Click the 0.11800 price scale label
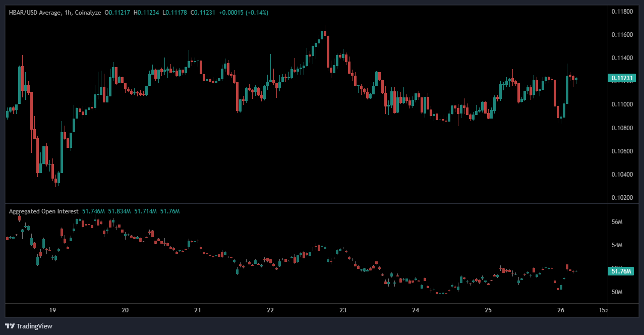Viewport: 644px width, 335px height. pyautogui.click(x=622, y=12)
